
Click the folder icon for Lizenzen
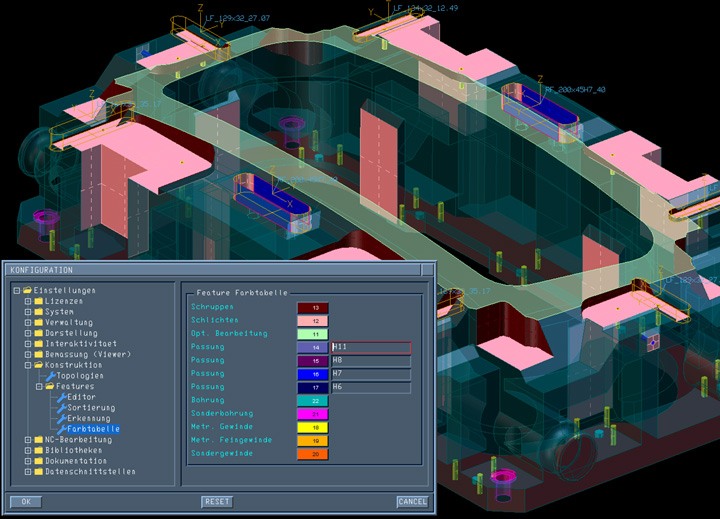pyautogui.click(x=38, y=301)
